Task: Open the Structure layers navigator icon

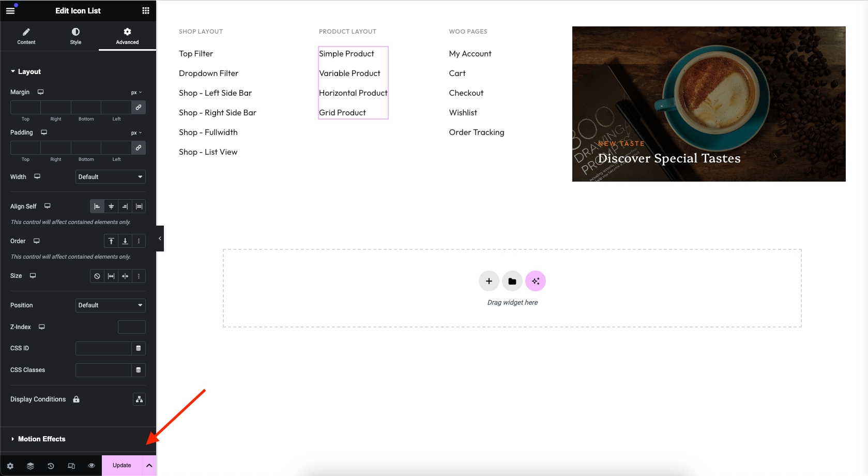Action: click(31, 466)
